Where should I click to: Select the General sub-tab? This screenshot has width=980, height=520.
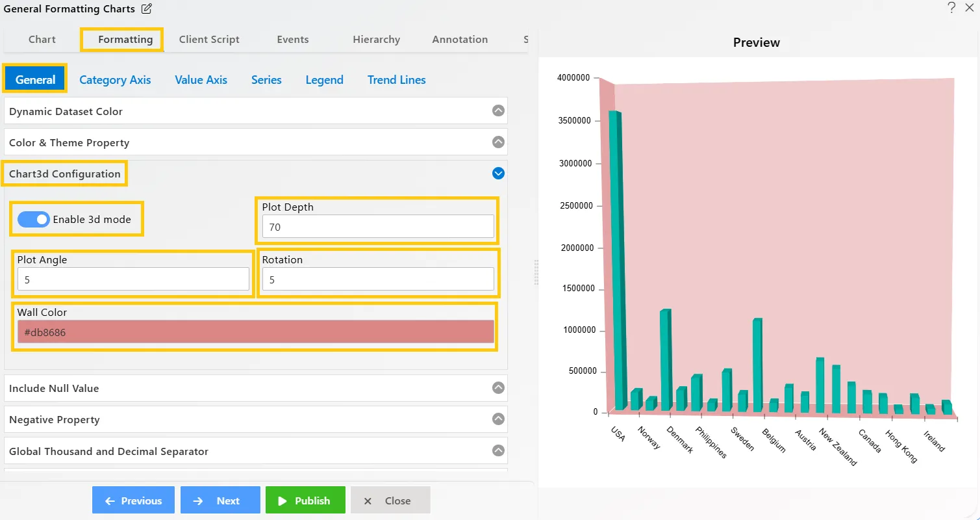[x=35, y=80]
